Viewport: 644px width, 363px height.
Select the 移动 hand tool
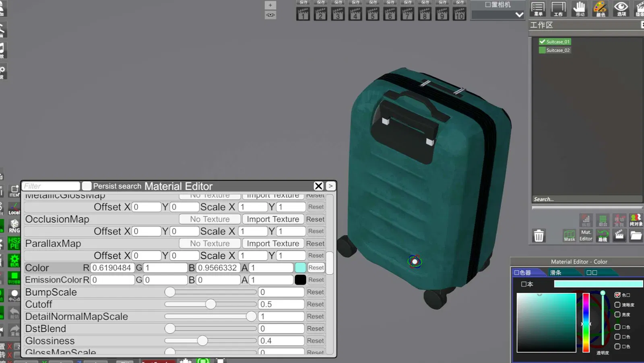[580, 9]
